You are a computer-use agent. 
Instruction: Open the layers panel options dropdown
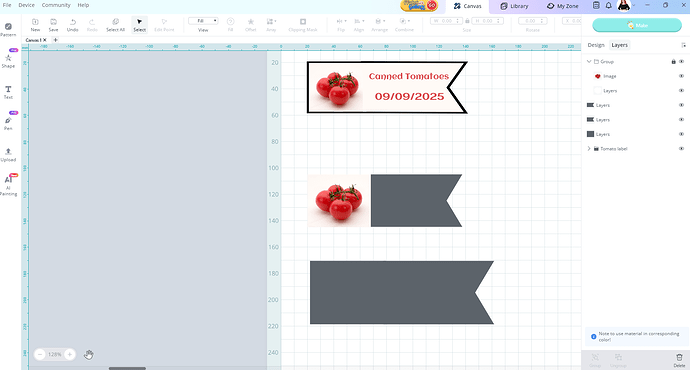click(683, 45)
